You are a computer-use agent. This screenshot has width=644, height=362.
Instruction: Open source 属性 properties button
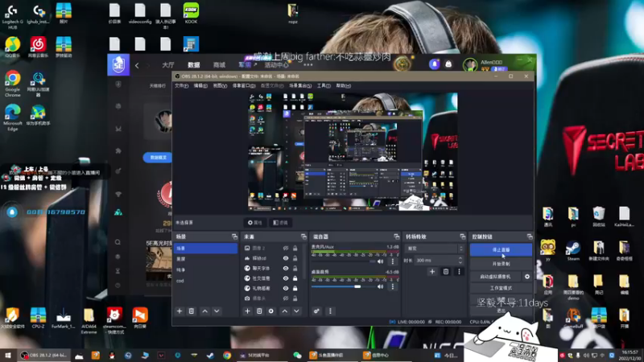[255, 223]
